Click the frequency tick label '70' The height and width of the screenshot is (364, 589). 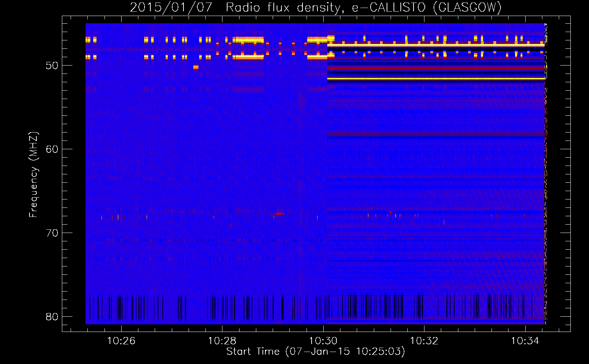coord(52,233)
